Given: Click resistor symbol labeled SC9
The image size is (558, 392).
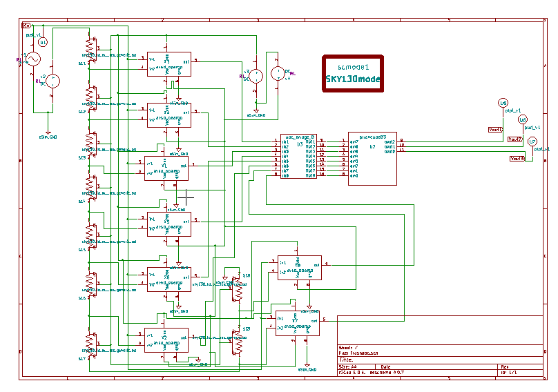Looking at the screenshot, I should (x=238, y=343).
